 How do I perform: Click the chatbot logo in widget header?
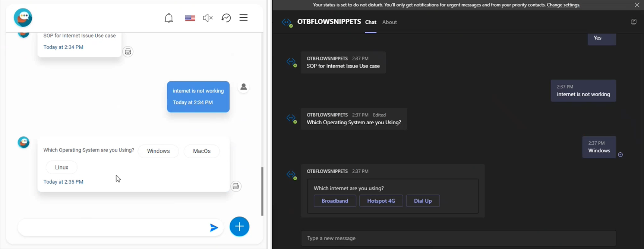pyautogui.click(x=23, y=18)
